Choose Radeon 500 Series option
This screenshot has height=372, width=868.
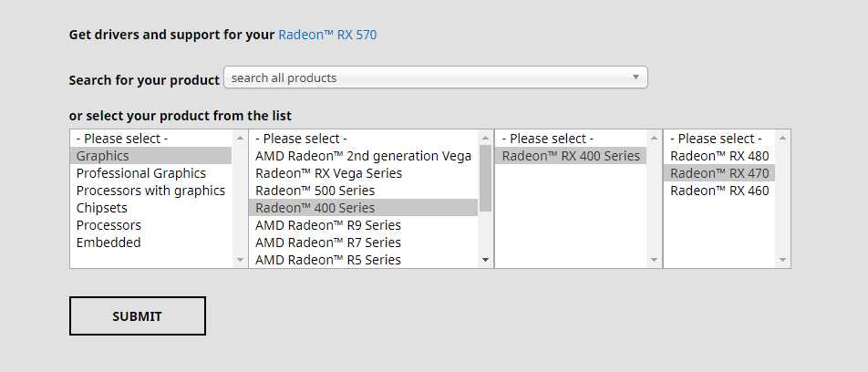coord(315,191)
